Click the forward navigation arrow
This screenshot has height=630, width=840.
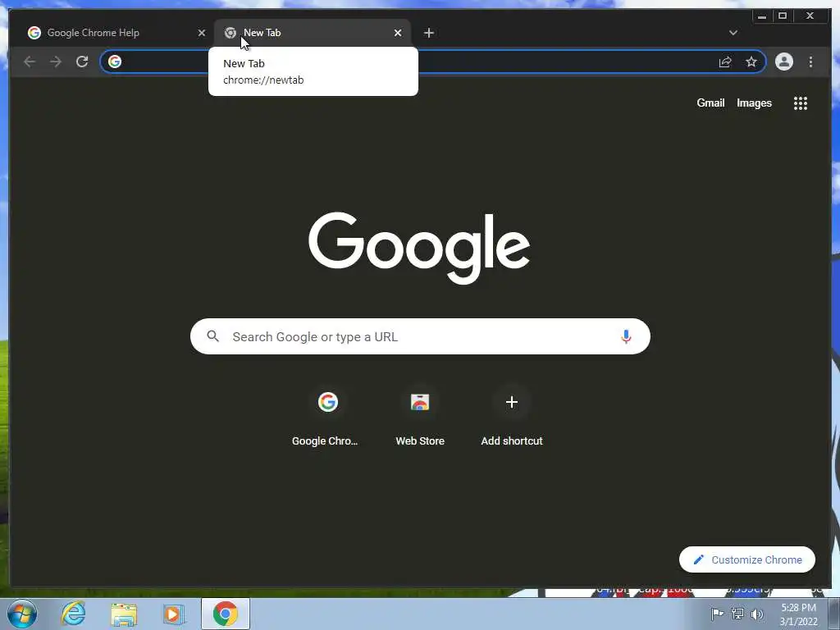pos(56,62)
